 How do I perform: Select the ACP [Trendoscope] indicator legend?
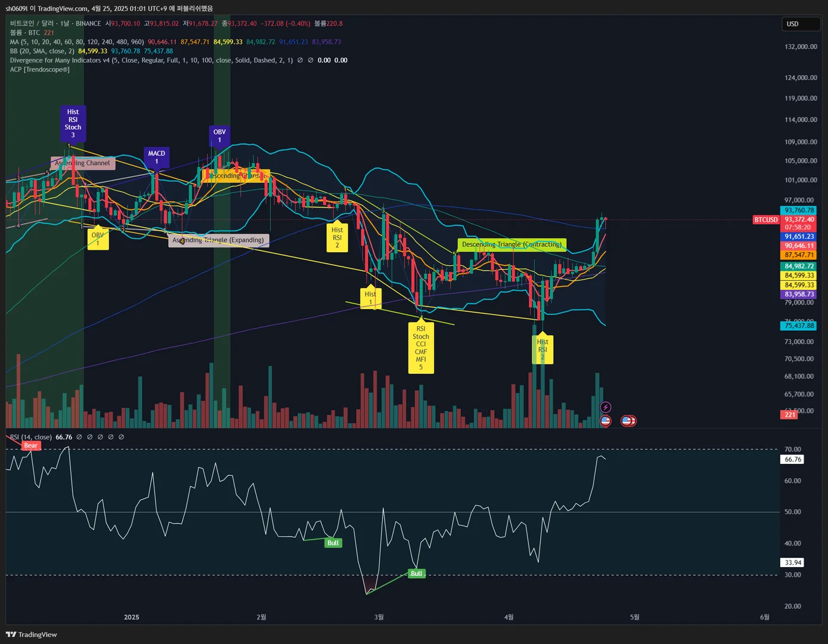coord(40,70)
